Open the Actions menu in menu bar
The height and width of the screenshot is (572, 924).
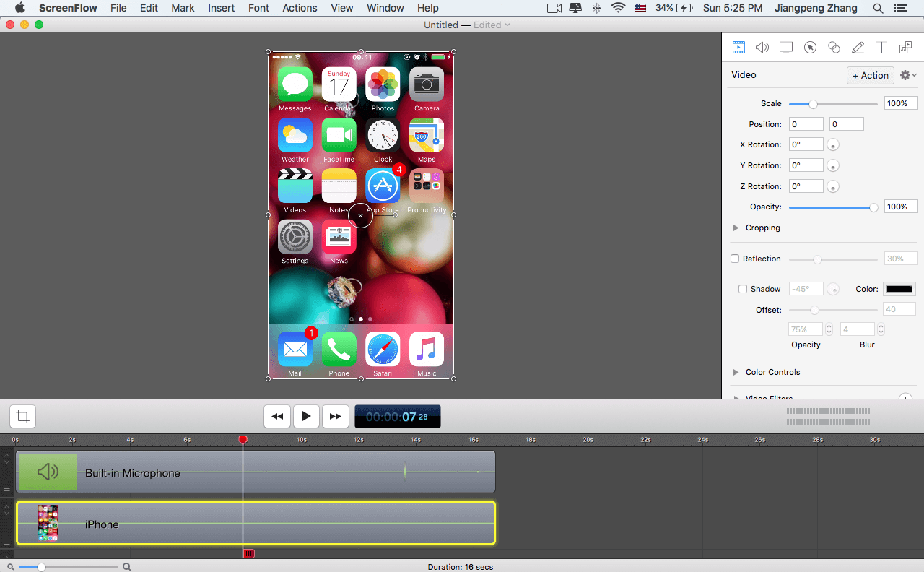click(300, 8)
